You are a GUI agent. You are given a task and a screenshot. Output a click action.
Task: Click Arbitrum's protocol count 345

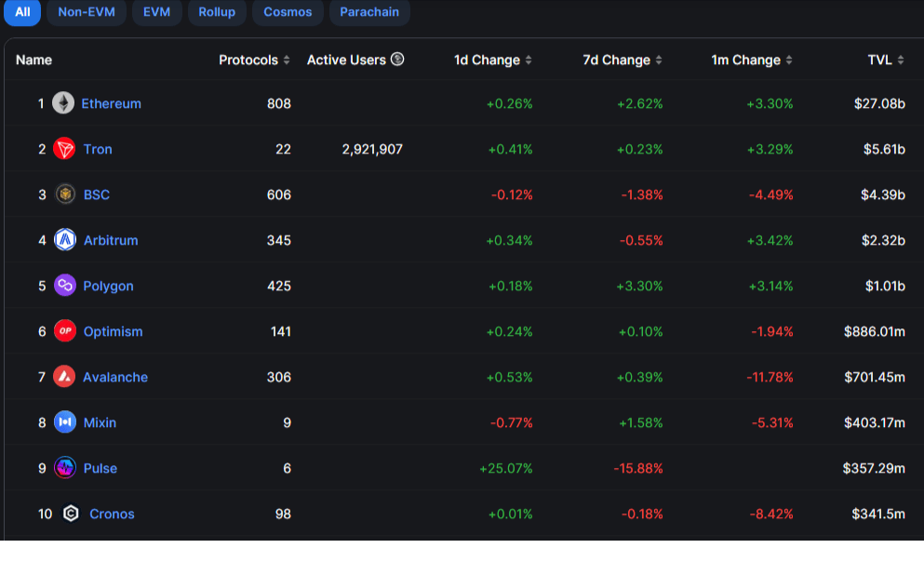pos(279,240)
